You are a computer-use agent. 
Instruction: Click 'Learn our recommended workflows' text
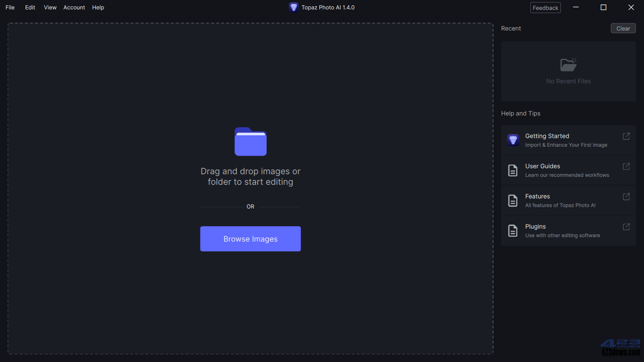tap(567, 175)
